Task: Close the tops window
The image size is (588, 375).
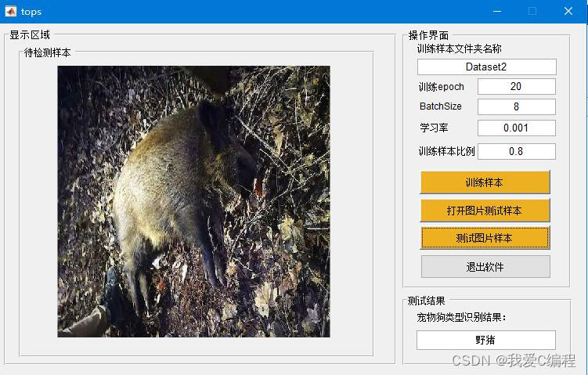Action: tap(568, 11)
